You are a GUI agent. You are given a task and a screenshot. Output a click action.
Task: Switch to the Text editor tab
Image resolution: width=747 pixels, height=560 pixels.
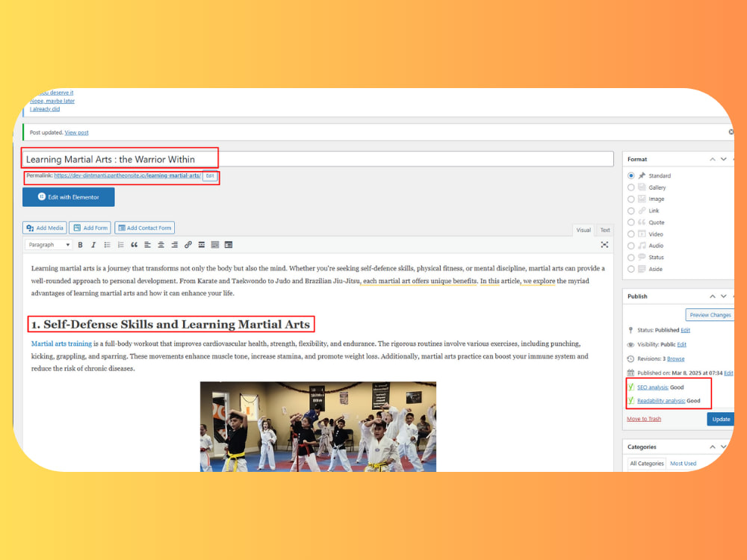pos(605,230)
